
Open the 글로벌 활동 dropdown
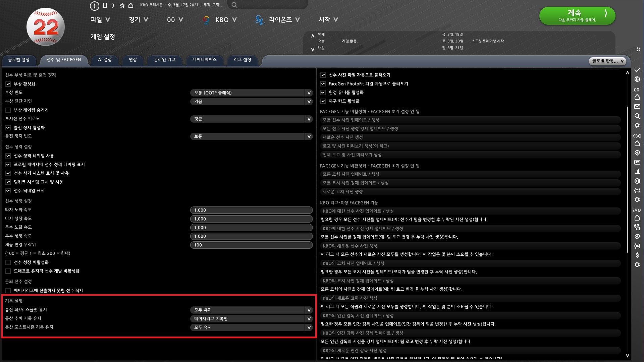[607, 61]
